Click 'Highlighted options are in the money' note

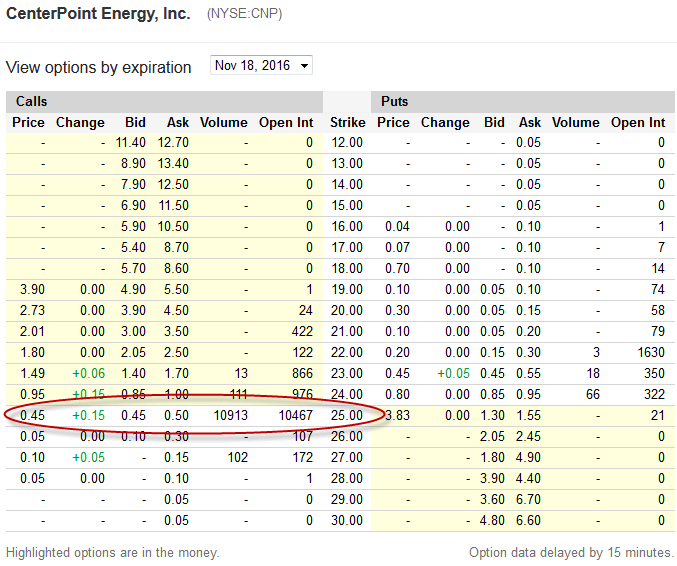[113, 553]
